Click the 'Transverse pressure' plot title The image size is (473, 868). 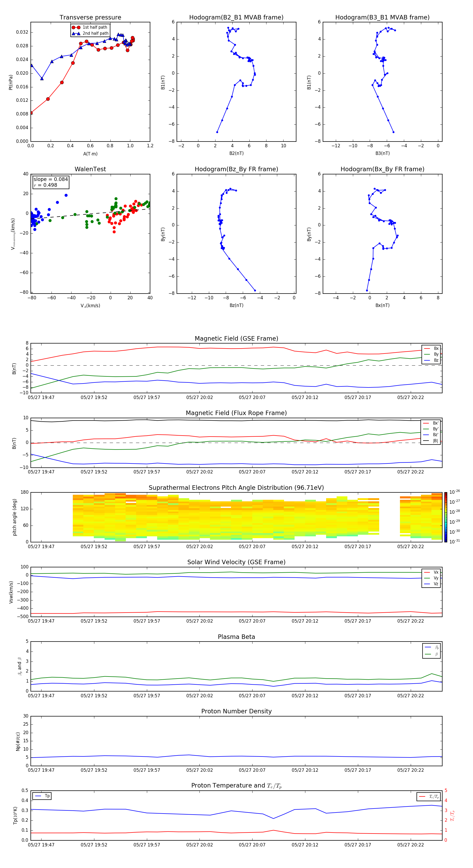point(90,18)
